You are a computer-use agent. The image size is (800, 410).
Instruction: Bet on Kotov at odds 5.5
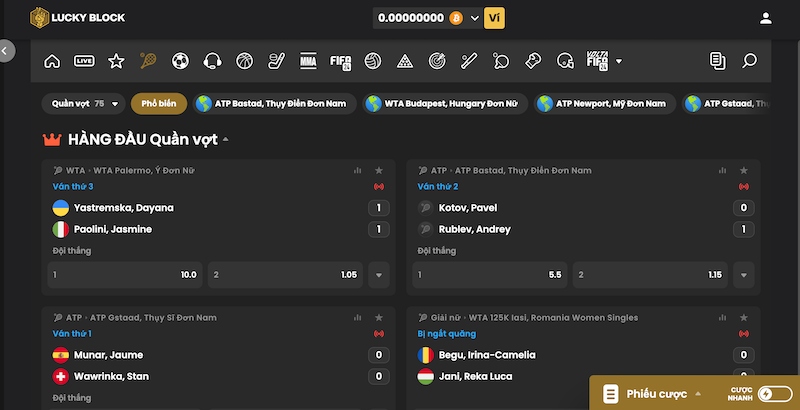(490, 275)
